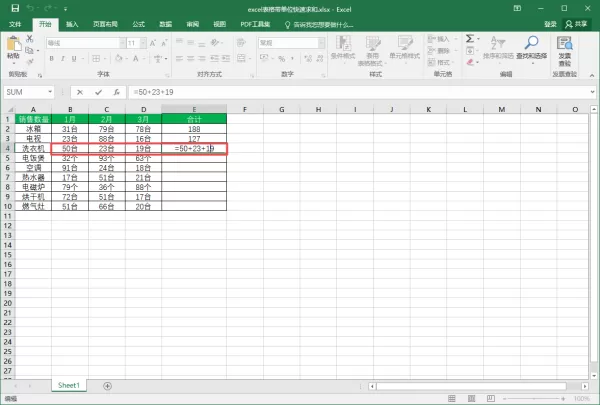Open the font size dropdown

(143, 43)
